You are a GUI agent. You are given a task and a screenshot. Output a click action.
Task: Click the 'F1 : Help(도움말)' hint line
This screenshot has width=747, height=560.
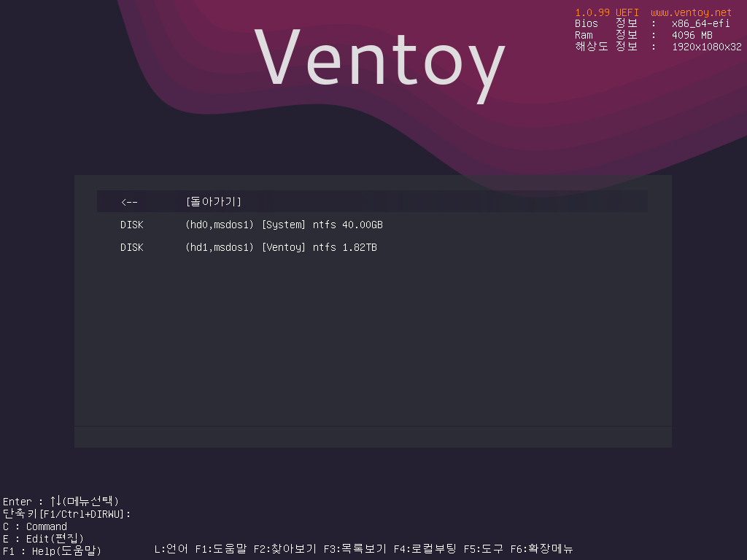(52, 551)
